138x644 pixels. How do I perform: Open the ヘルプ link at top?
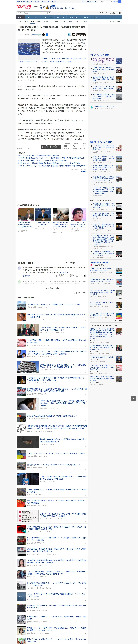[94, 2]
